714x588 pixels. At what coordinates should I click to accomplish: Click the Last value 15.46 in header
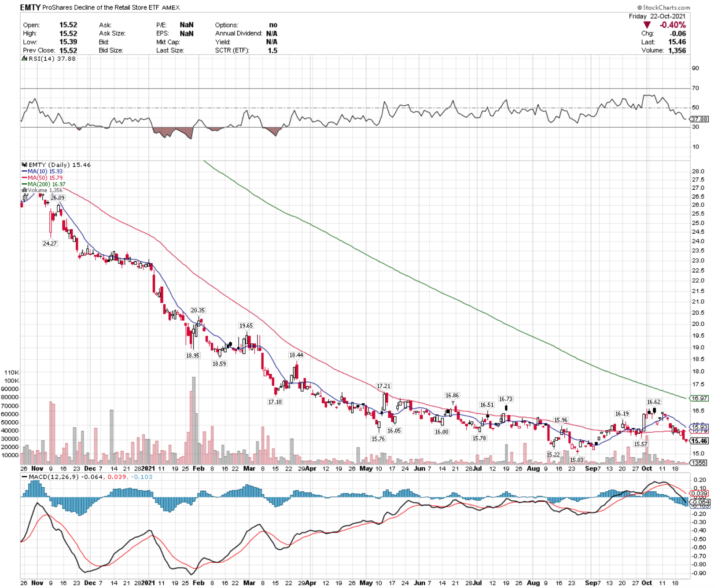677,42
